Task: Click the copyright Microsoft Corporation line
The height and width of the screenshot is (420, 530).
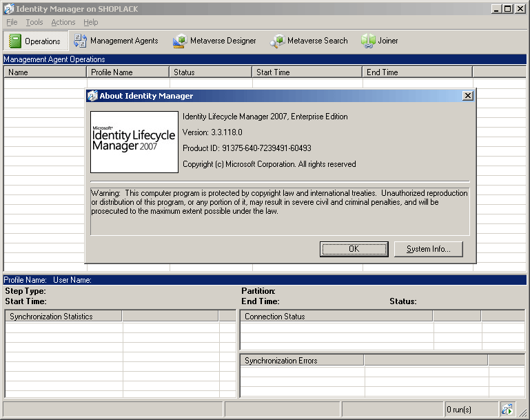Action: click(x=269, y=164)
